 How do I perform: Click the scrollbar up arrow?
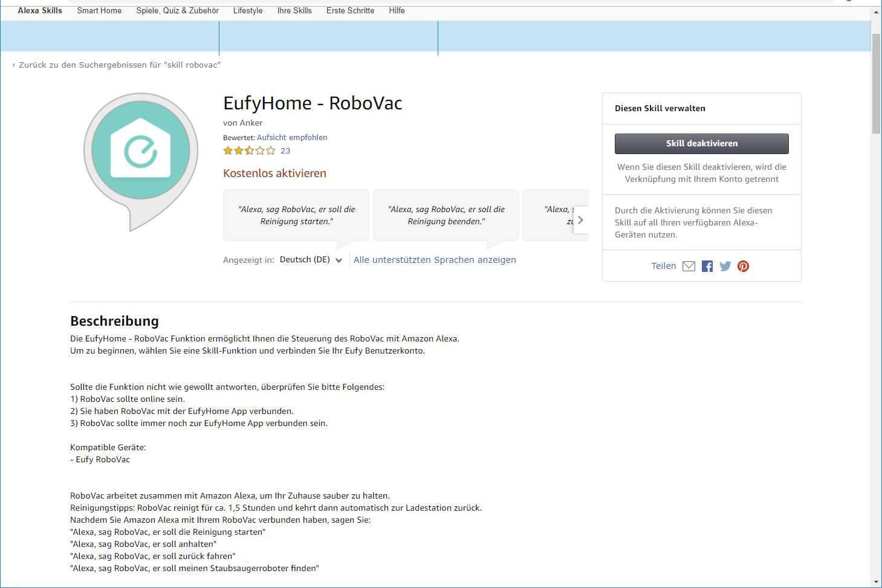[x=877, y=12]
